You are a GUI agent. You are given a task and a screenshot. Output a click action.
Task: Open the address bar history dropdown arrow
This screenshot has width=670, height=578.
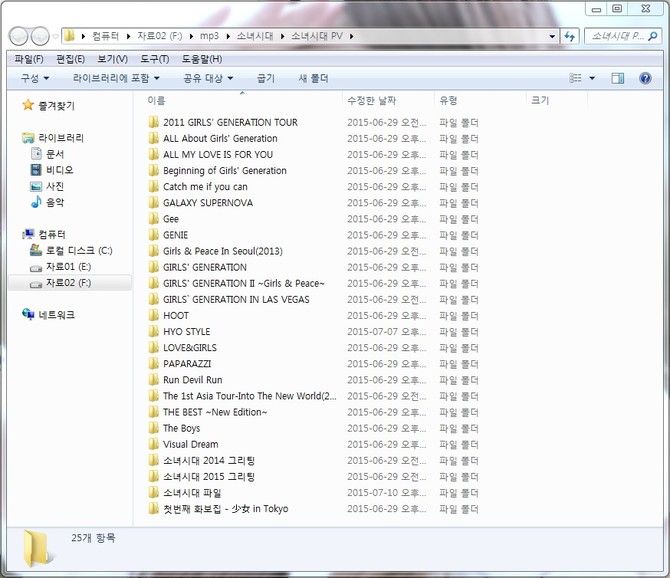(x=552, y=36)
